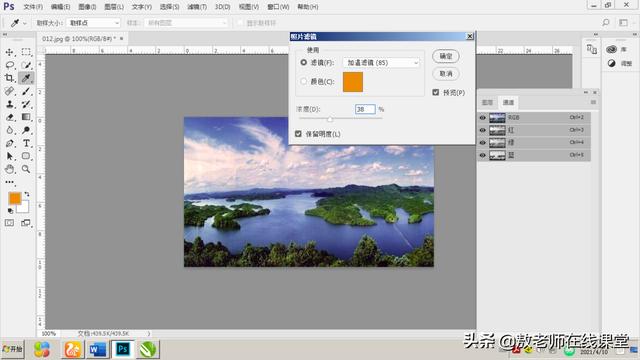This screenshot has height=360, width=640.
Task: Select the Brush tool
Action: [x=26, y=91]
